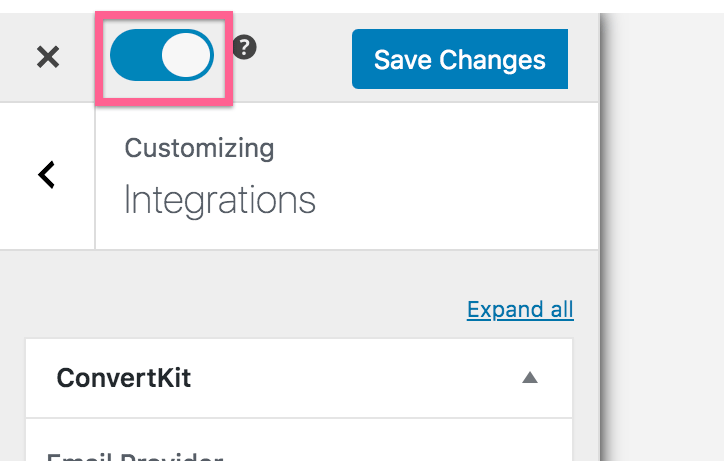Screen dimensions: 724x461
Task: Show the tooltip from the dark help icon
Action: tap(244, 47)
